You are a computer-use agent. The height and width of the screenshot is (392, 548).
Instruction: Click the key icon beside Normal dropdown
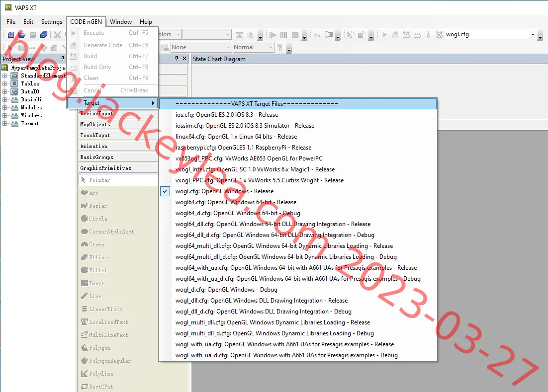(279, 47)
